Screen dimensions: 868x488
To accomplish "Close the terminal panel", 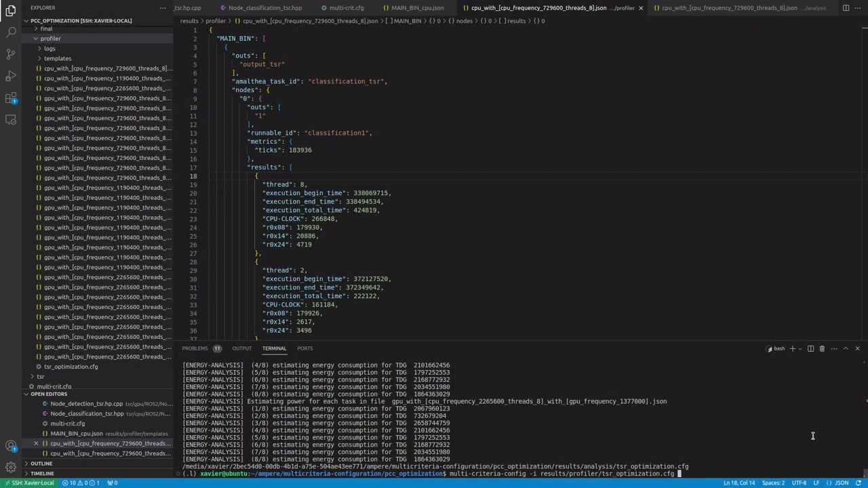I will click(857, 348).
